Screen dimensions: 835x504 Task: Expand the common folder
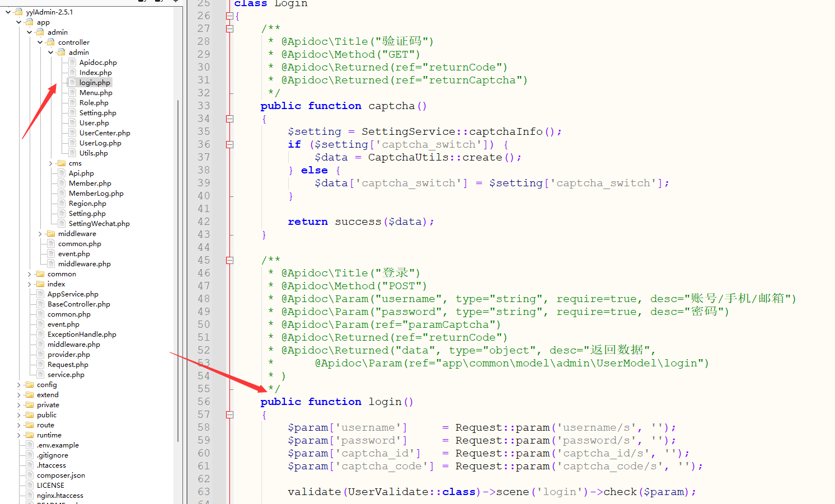click(x=29, y=274)
